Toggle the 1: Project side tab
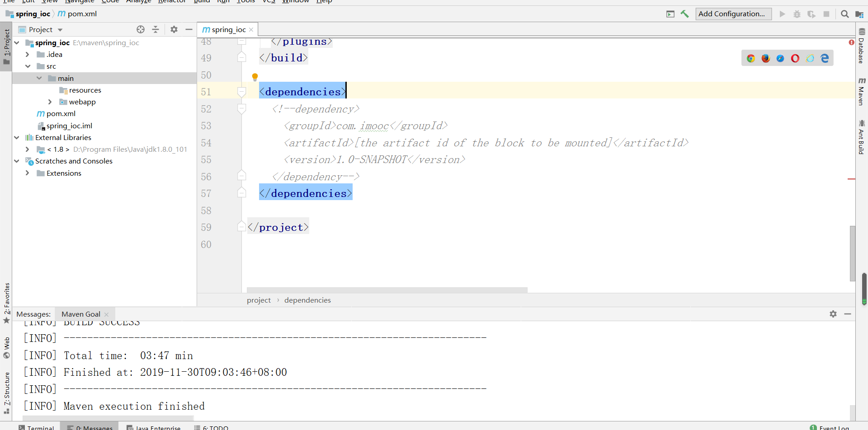The height and width of the screenshot is (430, 868). tap(6, 47)
